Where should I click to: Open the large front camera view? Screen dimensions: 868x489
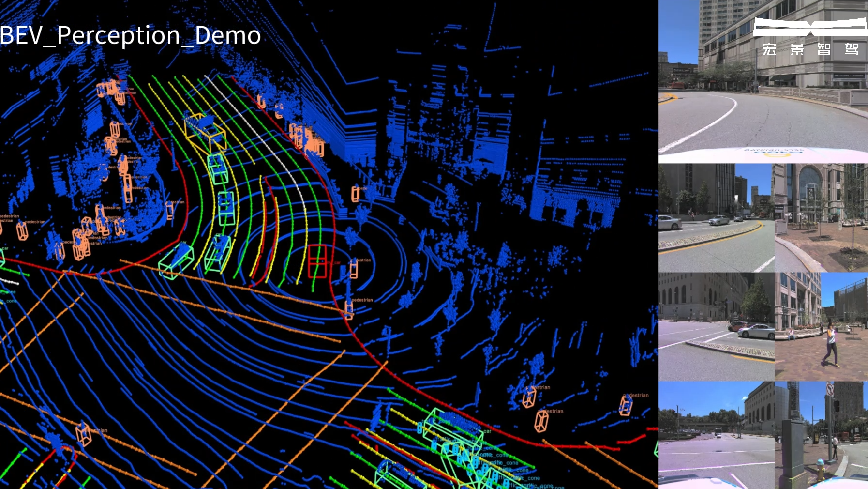(763, 81)
